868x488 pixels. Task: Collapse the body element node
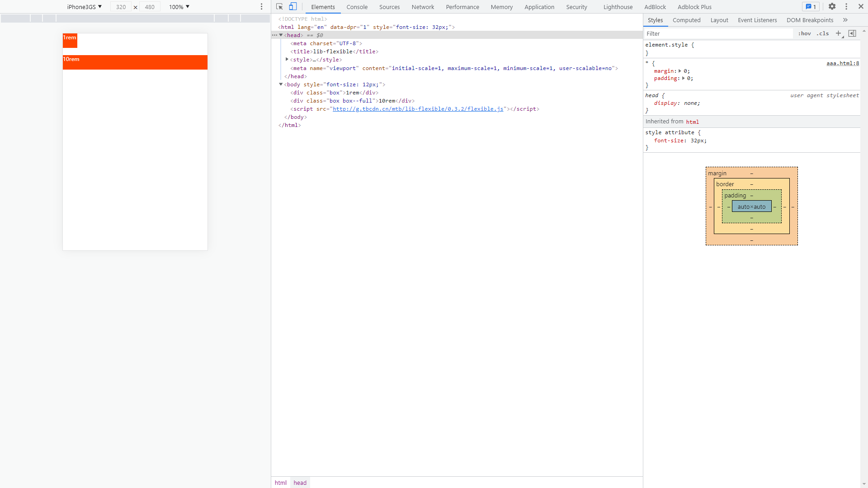281,84
